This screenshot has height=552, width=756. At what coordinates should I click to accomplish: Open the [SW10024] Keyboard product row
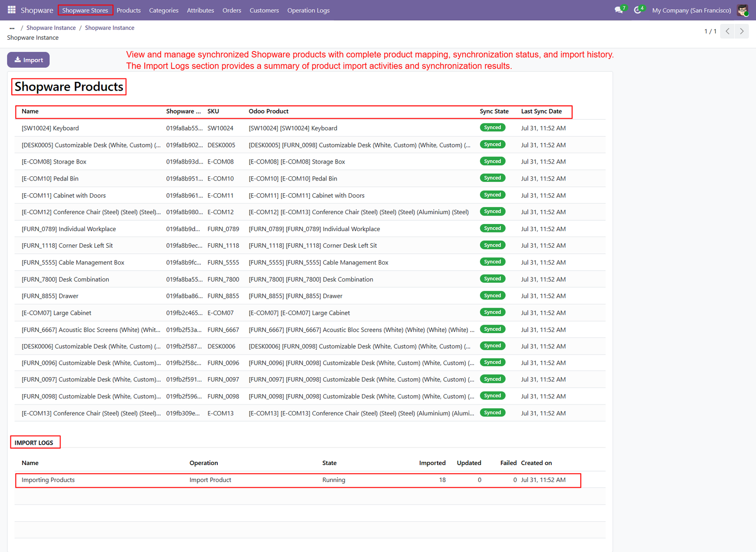(310, 128)
